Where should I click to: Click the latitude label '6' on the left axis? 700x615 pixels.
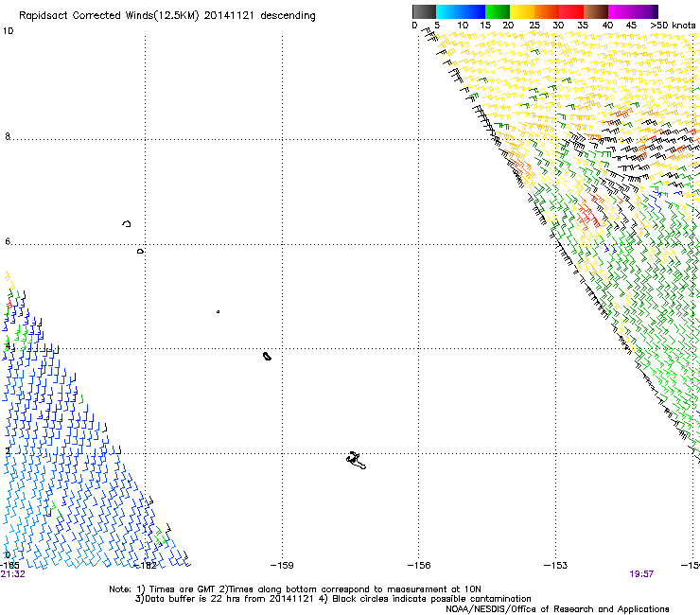[8, 241]
